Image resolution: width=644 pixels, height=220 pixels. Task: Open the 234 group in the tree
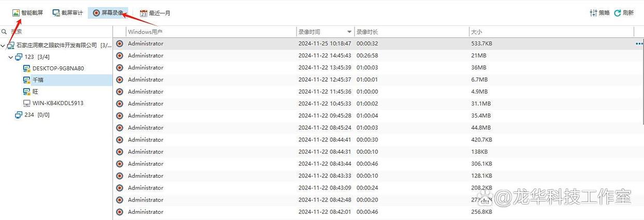click(x=29, y=115)
